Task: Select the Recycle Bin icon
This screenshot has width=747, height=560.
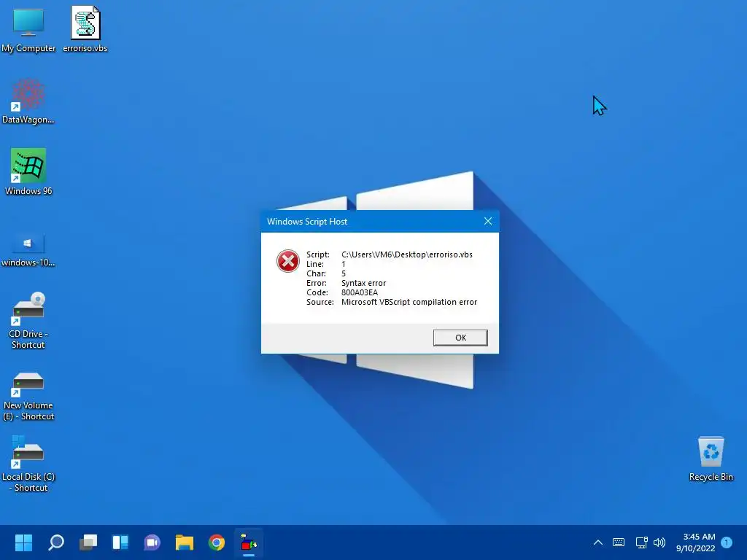Action: 711,459
